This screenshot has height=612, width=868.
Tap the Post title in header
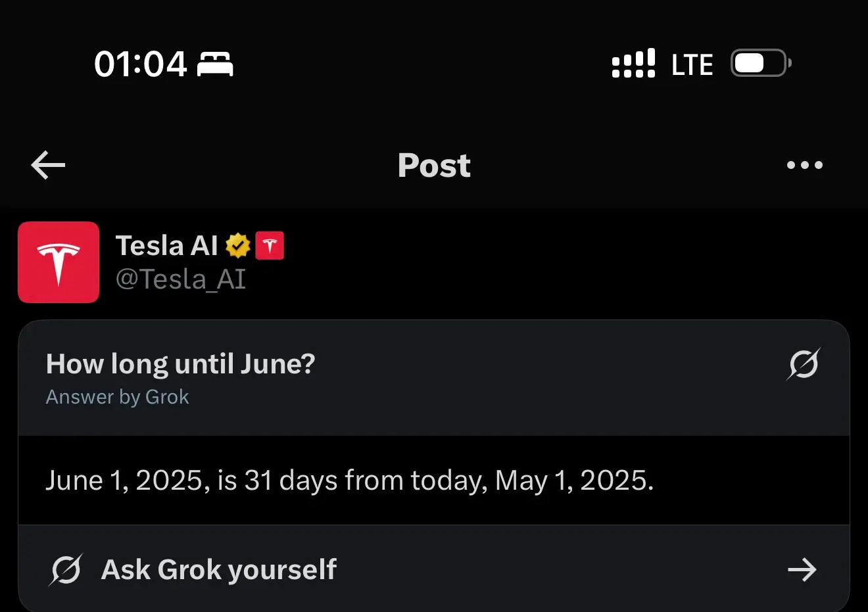[434, 165]
